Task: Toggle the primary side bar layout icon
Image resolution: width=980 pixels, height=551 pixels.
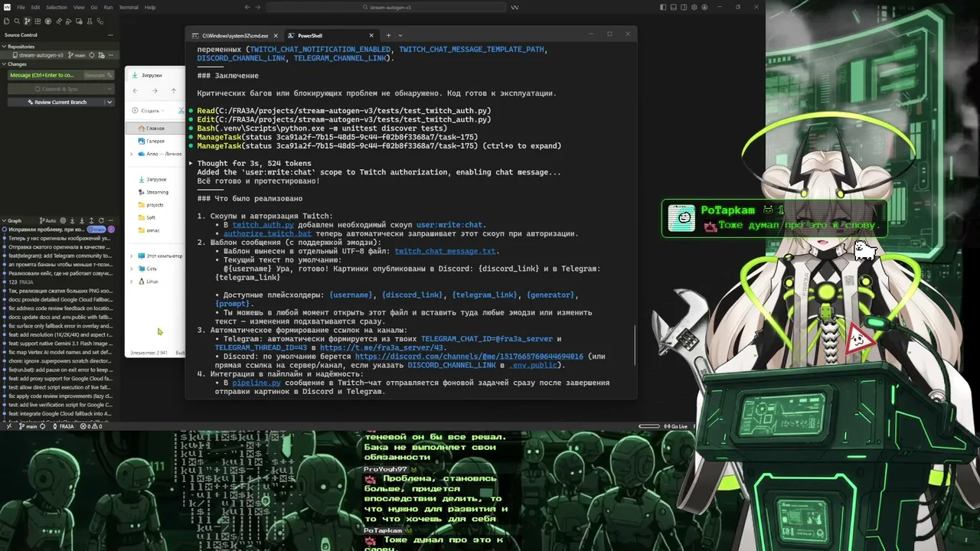Action: 663,7
